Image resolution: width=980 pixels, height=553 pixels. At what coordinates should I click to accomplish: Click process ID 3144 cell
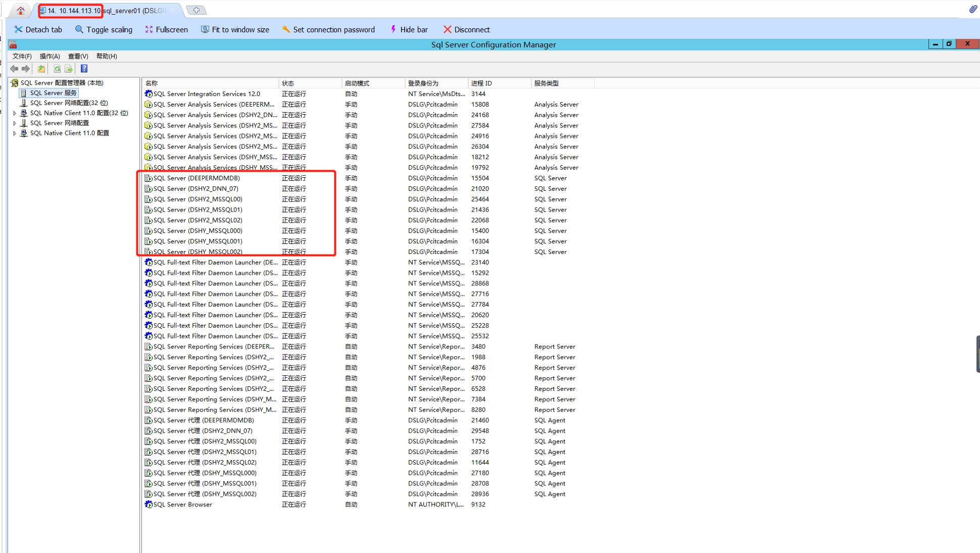point(478,94)
